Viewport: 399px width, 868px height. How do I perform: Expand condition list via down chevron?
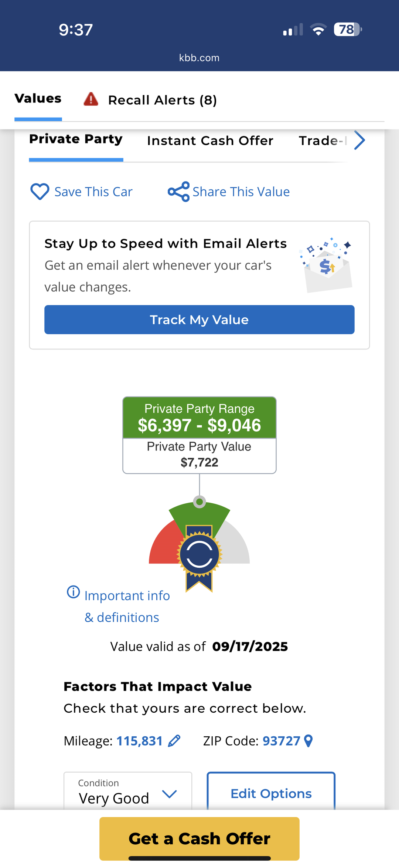[170, 794]
